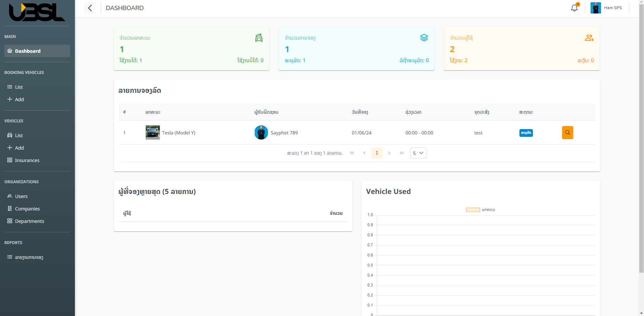
Task: Click the bus icon on the vehicles card
Action: point(258,38)
